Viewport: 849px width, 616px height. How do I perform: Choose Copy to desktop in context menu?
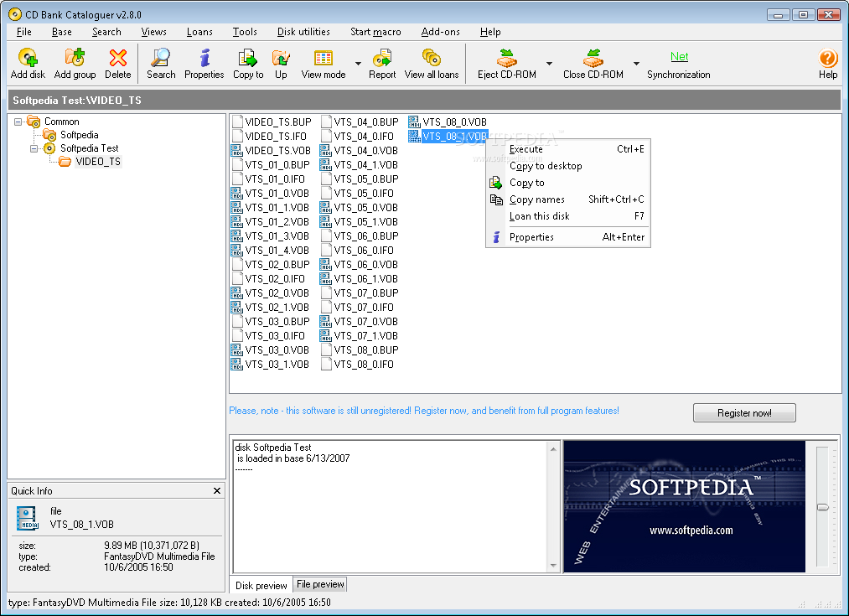[x=568, y=166]
